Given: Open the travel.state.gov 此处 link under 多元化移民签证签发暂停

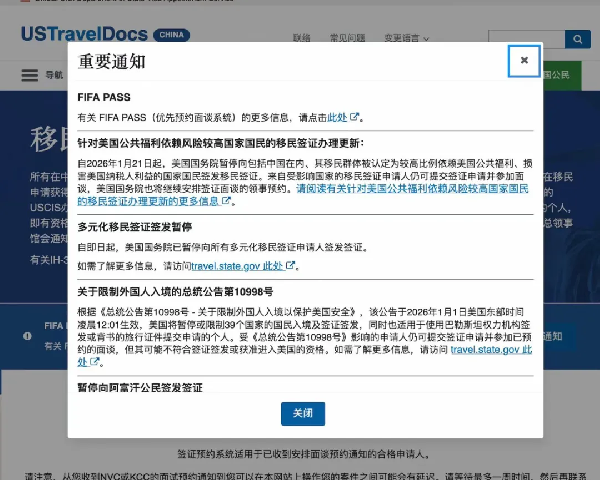Looking at the screenshot, I should click(237, 266).
